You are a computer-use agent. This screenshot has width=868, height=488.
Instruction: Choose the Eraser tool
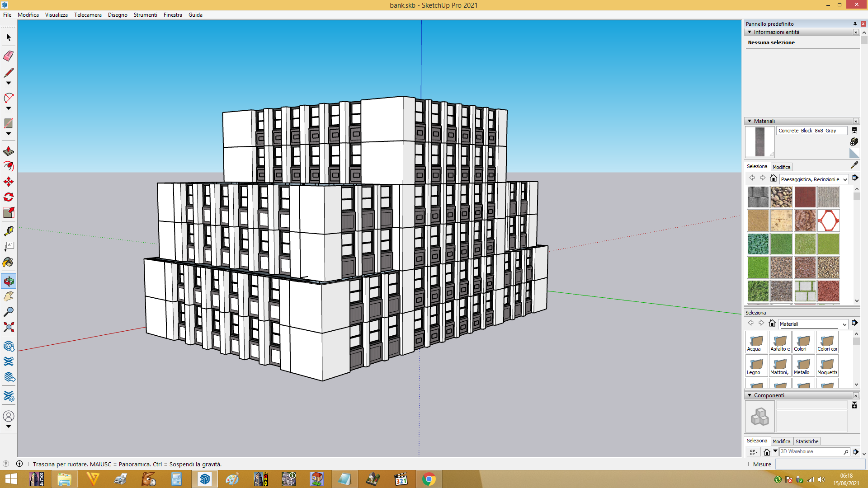[x=9, y=56]
